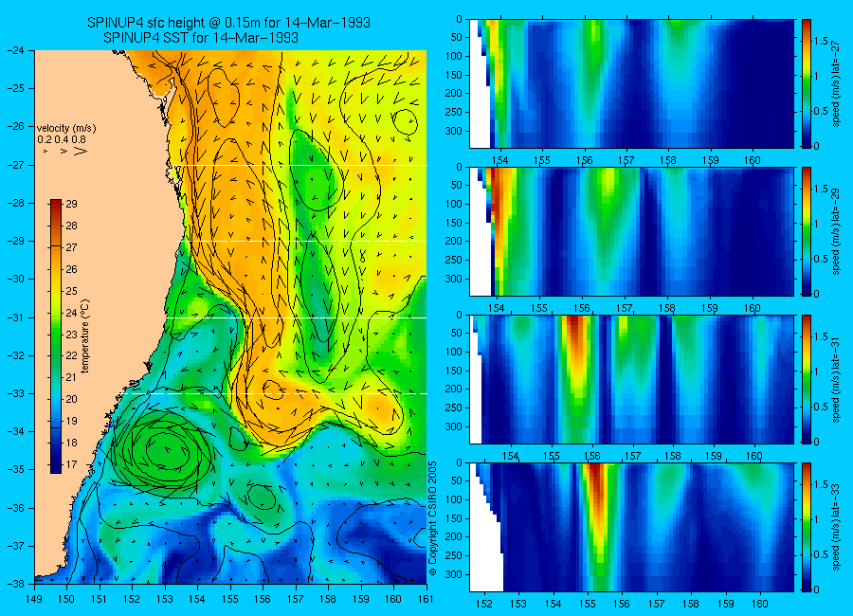Open the lat=-33 speed cross-section panel
This screenshot has height=616, width=853.
(x=631, y=527)
